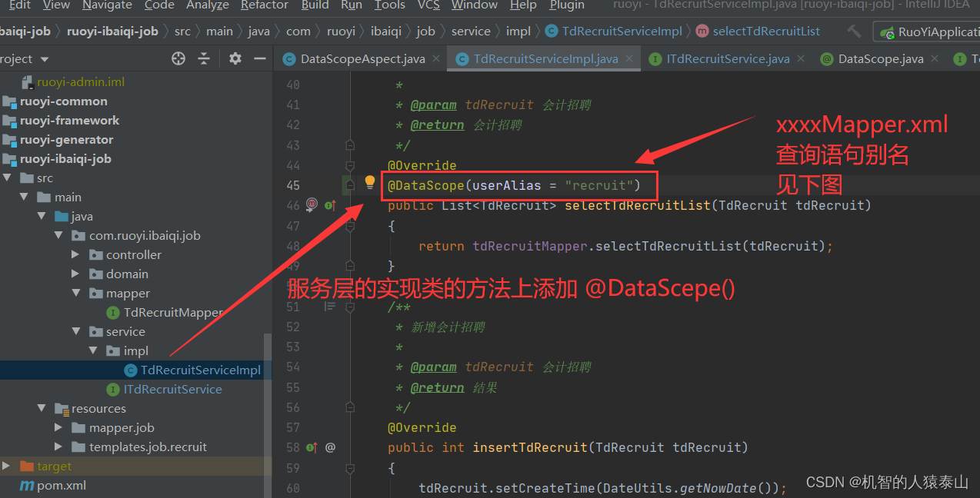Open the Plugin menu

point(567,5)
